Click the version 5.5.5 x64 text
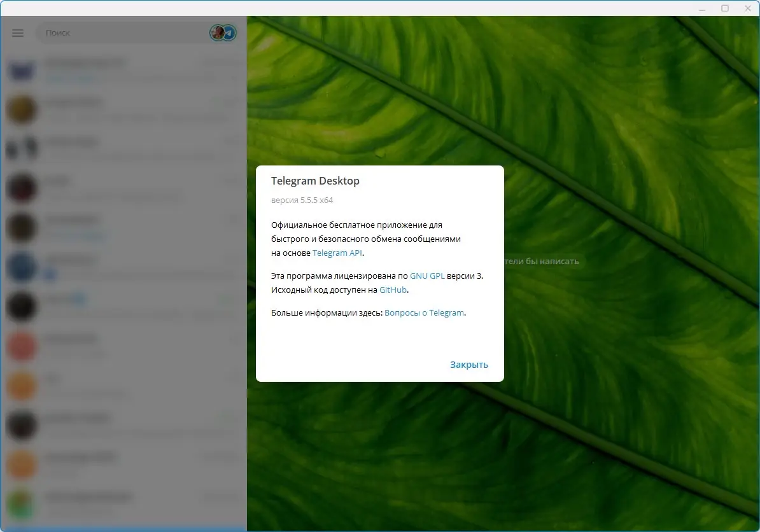 302,200
